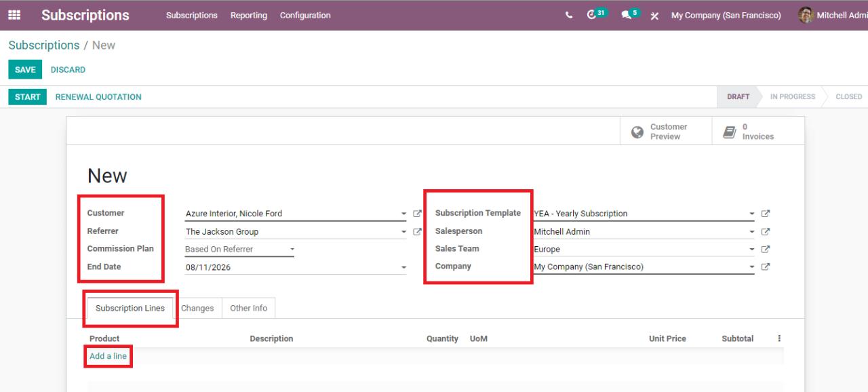Viewport: 868px width, 392px height.
Task: Expand the Commission Plan dropdown
Action: 292,250
